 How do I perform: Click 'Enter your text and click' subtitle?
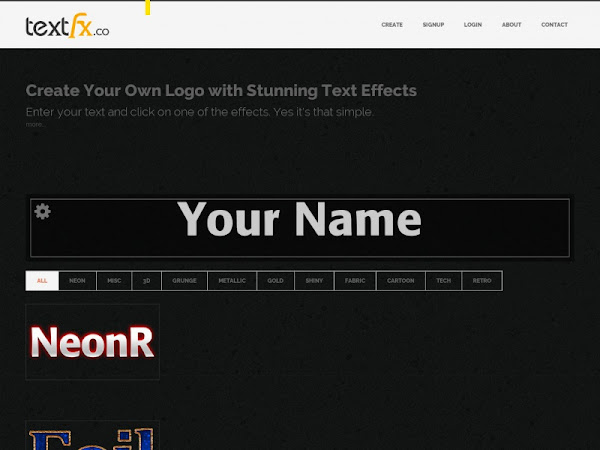pos(199,112)
